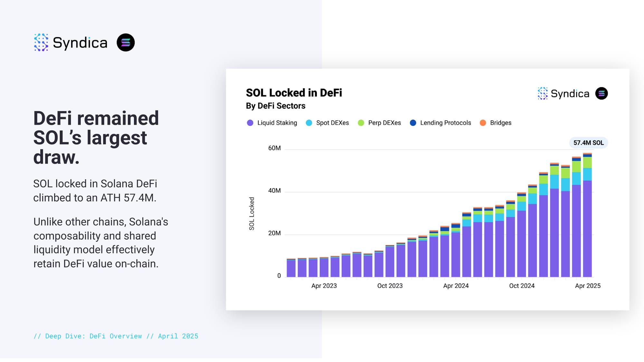Click the Apr 2024 x-axis label
Image resolution: width=644 pixels, height=362 pixels.
456,286
